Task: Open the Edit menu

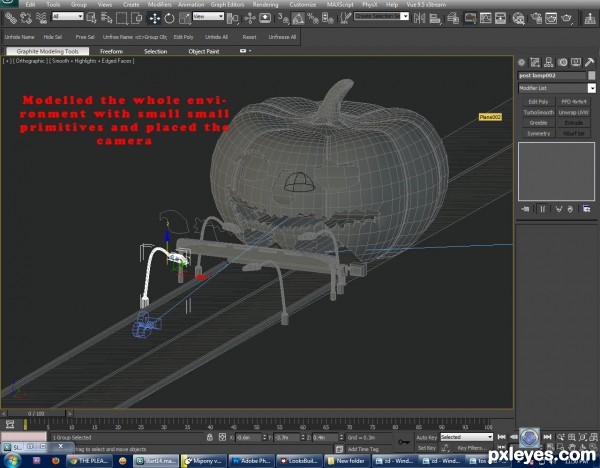Action: click(x=30, y=5)
